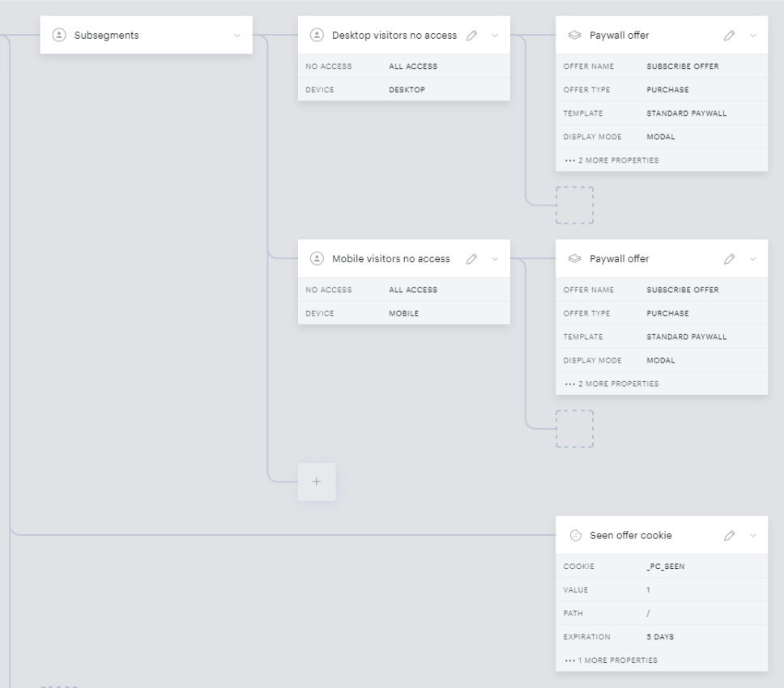Show 2 more properties on the second Paywall offer

[611, 384]
